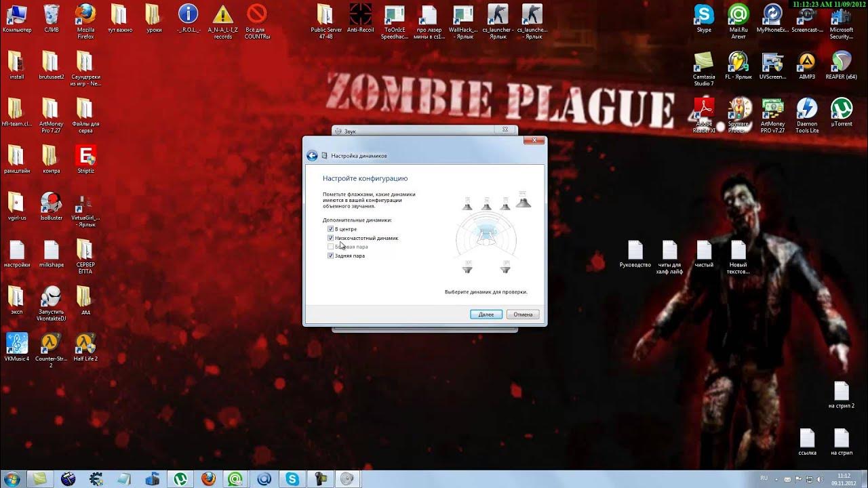The height and width of the screenshot is (488, 868).
Task: Open Mail.Ru Агент desktop icon
Action: tap(738, 21)
